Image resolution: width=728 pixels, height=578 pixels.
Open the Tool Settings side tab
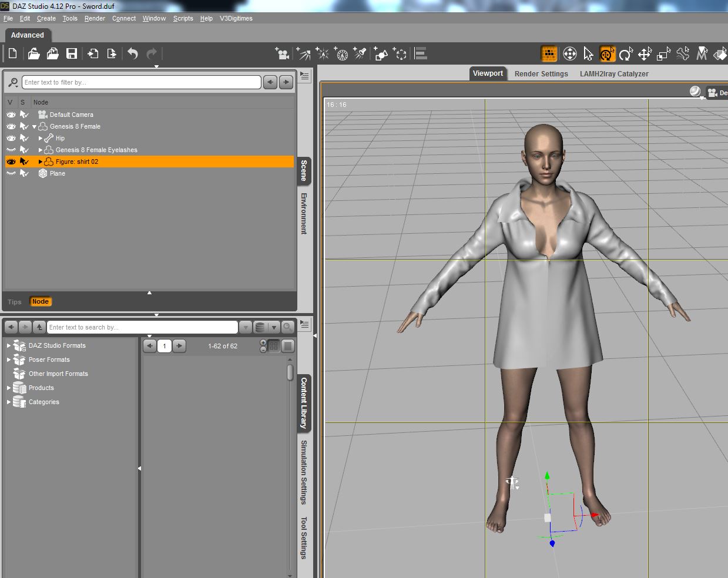304,537
